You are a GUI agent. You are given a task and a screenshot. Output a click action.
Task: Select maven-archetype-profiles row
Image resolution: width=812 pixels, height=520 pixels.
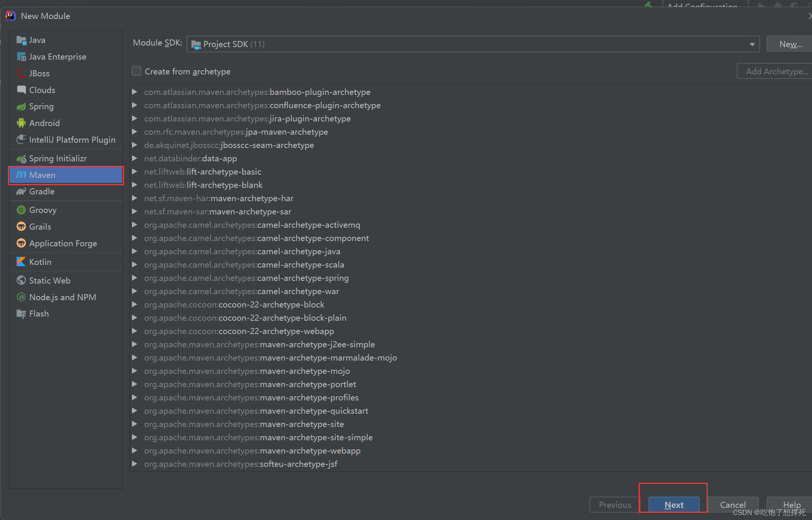point(471,397)
